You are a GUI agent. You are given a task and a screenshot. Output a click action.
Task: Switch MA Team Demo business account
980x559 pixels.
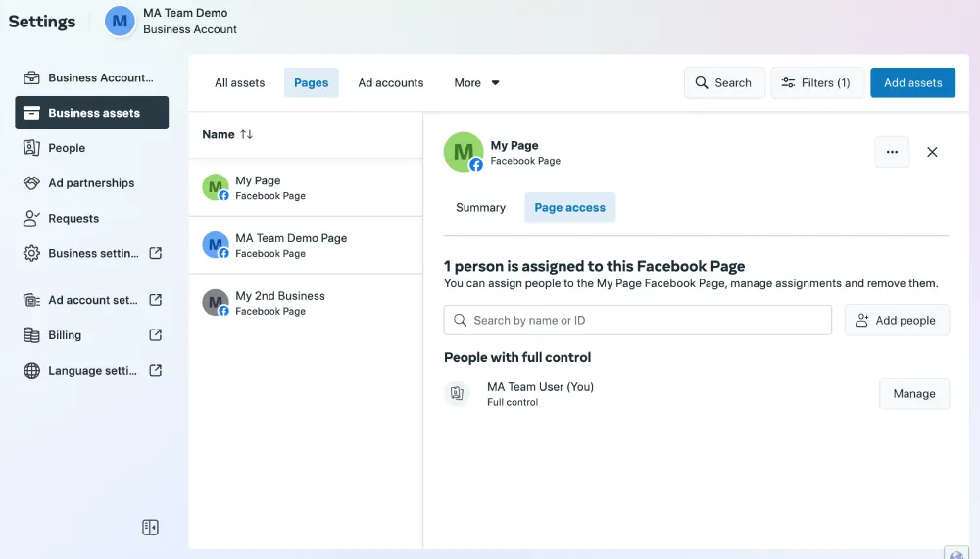[172, 21]
